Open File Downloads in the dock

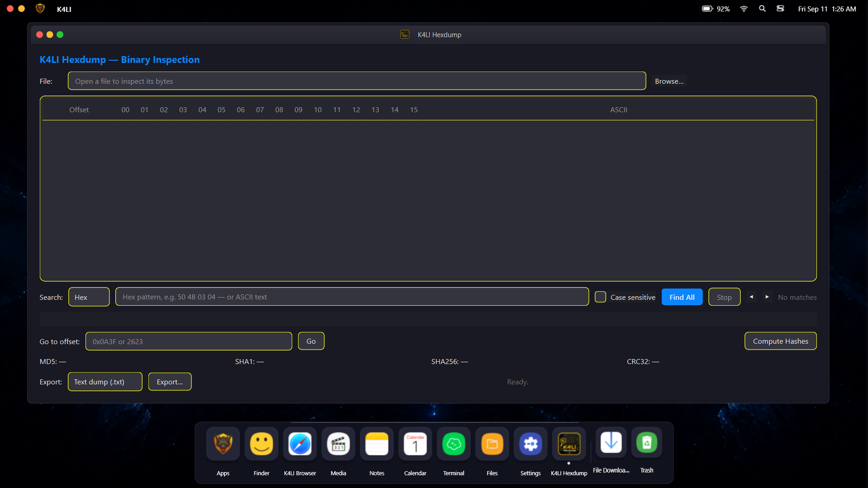[611, 442]
